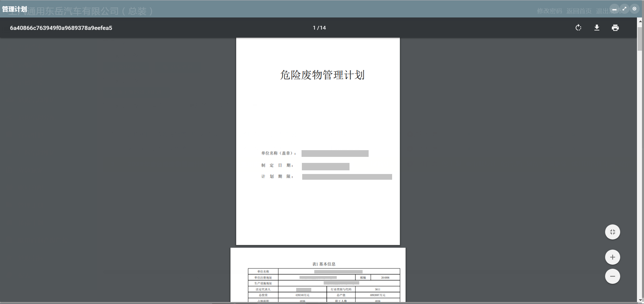Click the 生产设施地址 table cell

[x=263, y=283]
